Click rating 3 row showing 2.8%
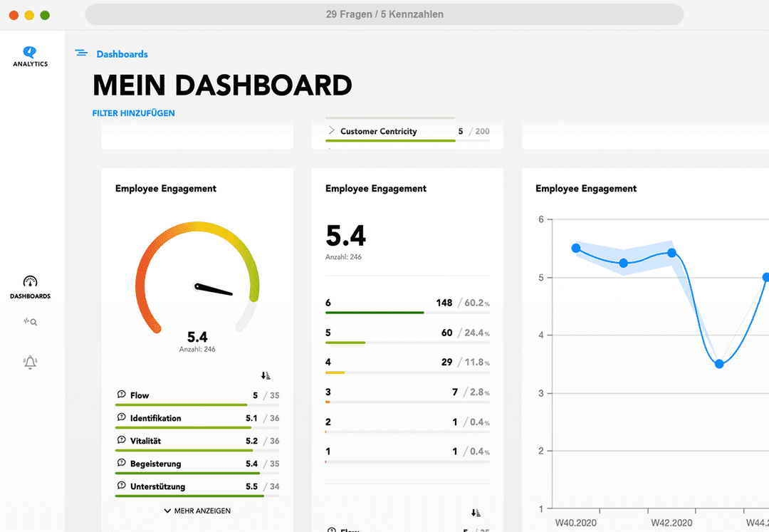 (x=407, y=395)
